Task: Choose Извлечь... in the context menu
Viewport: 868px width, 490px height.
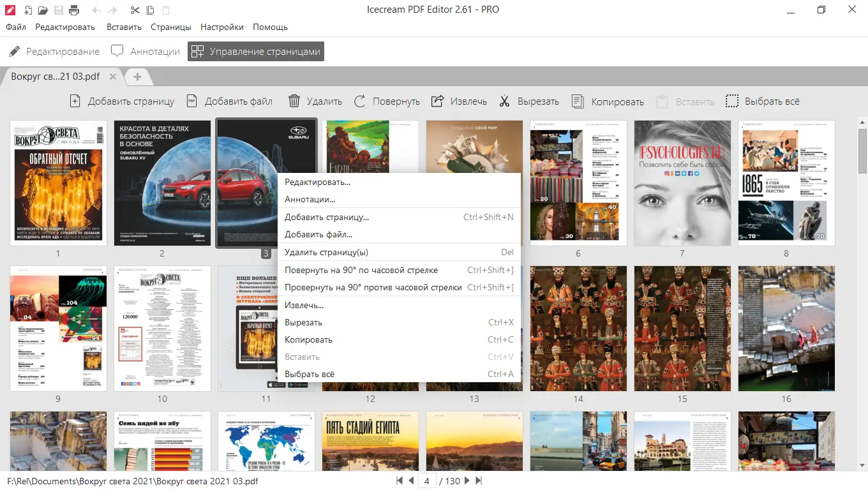Action: [x=399, y=305]
